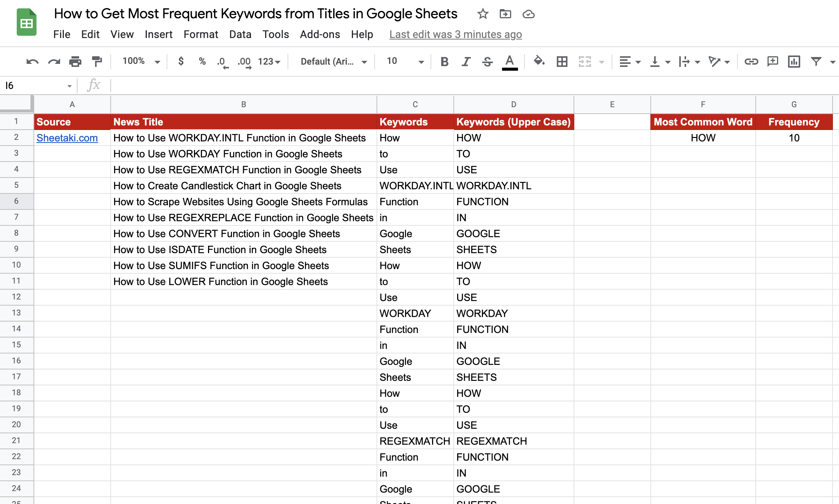Click Last edit was 3 minutes ago
839x504 pixels.
pos(455,34)
